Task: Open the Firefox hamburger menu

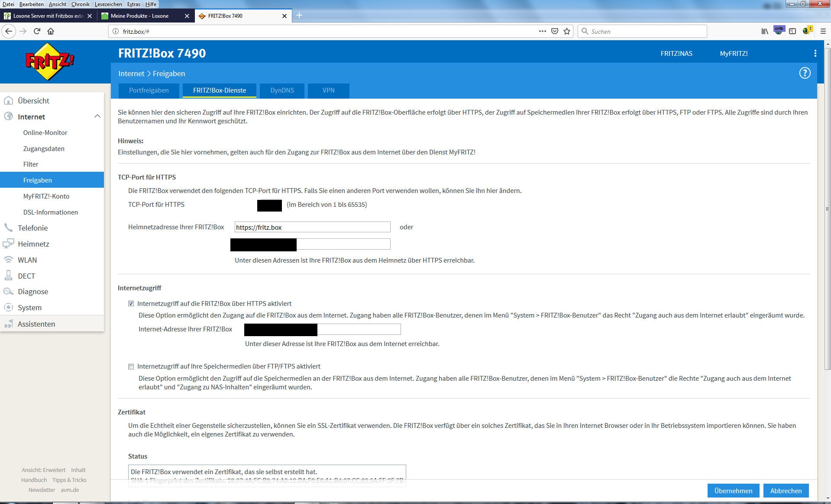Action: [x=823, y=31]
